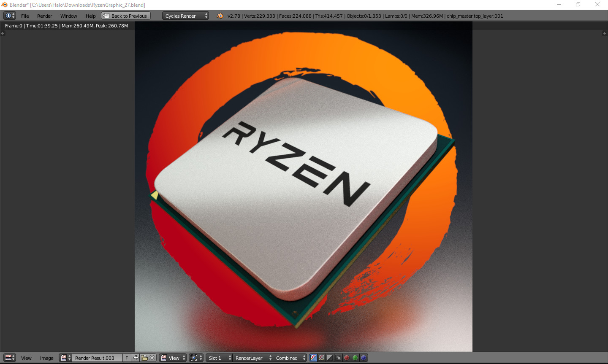Viewport: 608px width, 364px height.
Task: Open the Combined pass dropdown
Action: click(x=290, y=358)
